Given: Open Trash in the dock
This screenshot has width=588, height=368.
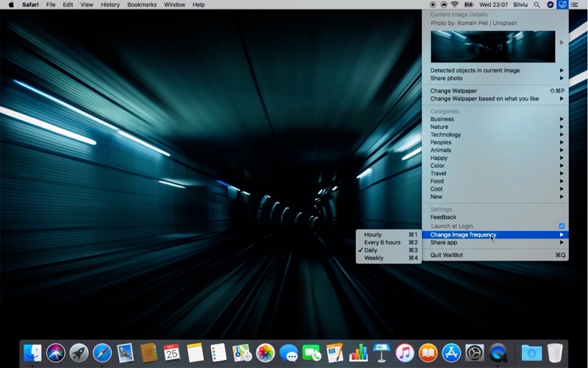Looking at the screenshot, I should pyautogui.click(x=555, y=353).
